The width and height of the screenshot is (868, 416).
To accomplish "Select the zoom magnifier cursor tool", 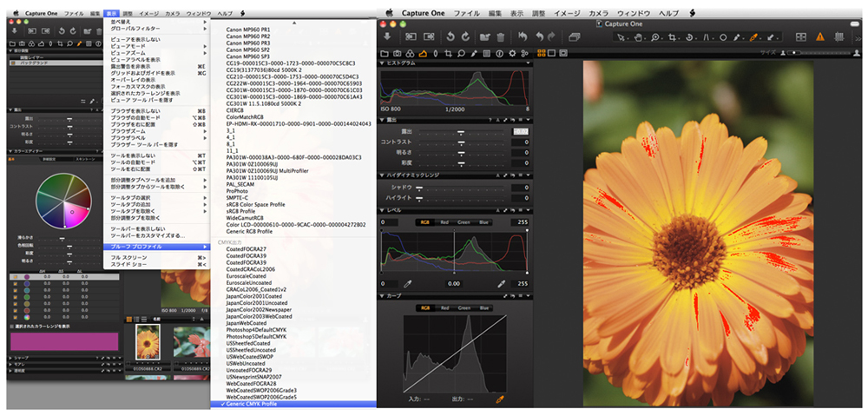I will pos(654,37).
